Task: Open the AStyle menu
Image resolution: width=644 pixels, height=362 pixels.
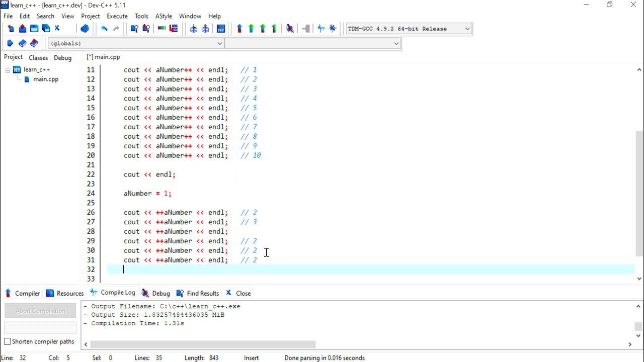Action: [x=164, y=16]
